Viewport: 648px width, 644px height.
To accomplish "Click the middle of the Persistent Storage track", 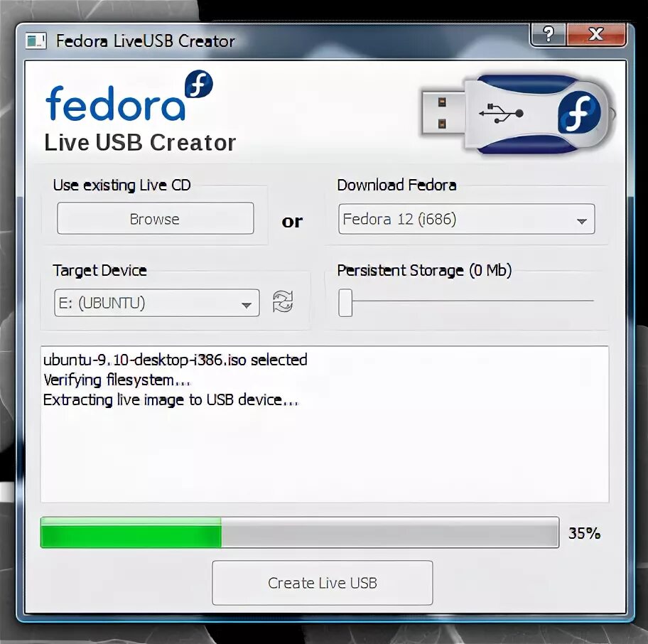I will tap(466, 301).
